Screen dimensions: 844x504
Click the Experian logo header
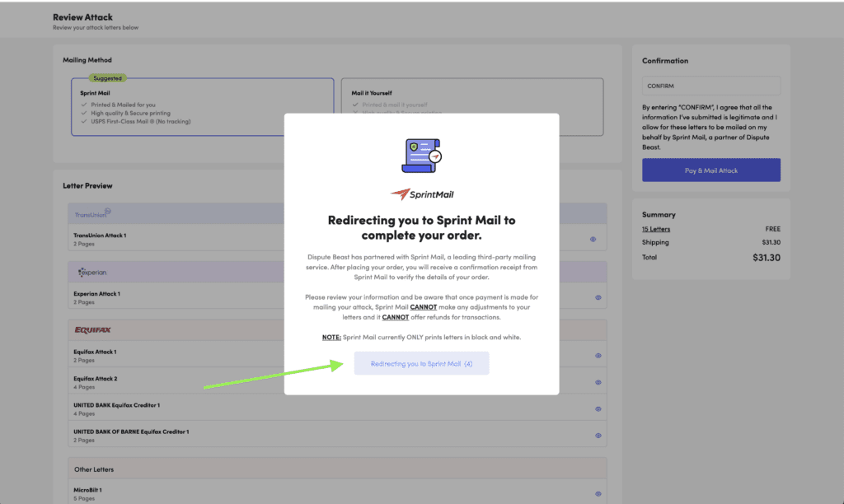pos(92,272)
